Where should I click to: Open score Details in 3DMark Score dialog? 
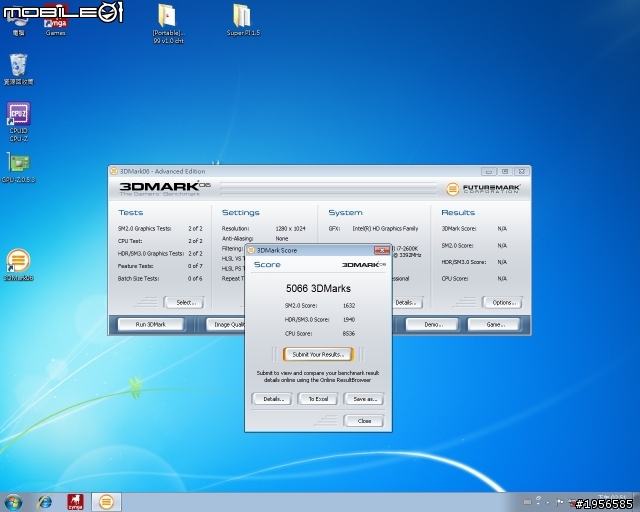pyautogui.click(x=272, y=399)
